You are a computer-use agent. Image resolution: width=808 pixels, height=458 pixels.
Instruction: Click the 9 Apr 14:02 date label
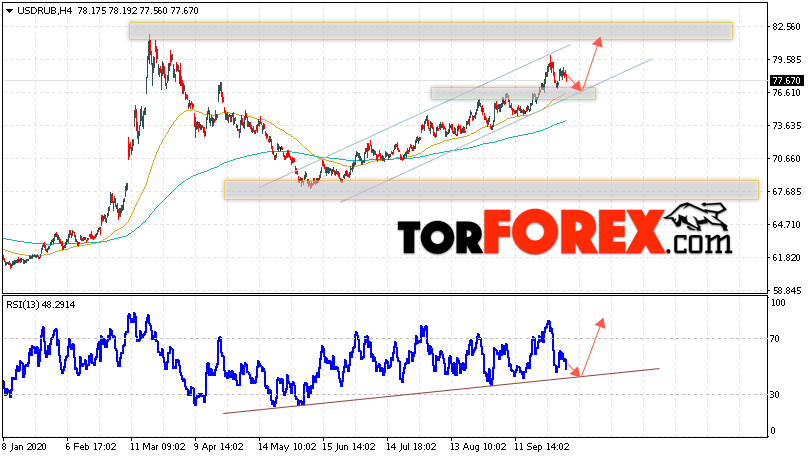(x=218, y=447)
